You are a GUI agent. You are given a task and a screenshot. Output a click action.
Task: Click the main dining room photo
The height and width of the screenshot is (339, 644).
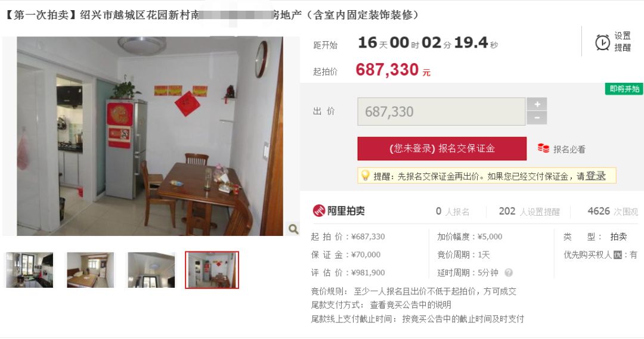pyautogui.click(x=150, y=136)
